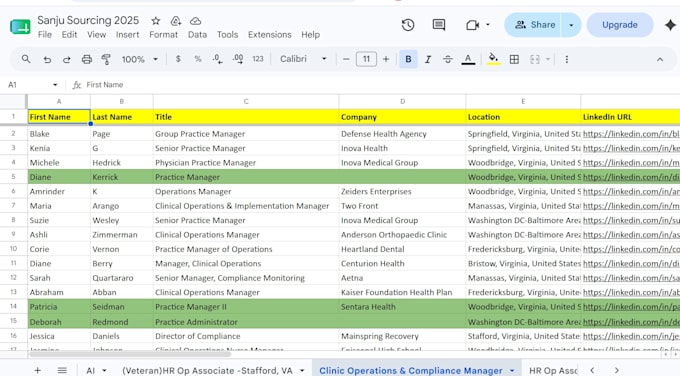The image size is (680, 376).
Task: Star the Sanju Sourcing 2025 document
Action: pyautogui.click(x=156, y=21)
